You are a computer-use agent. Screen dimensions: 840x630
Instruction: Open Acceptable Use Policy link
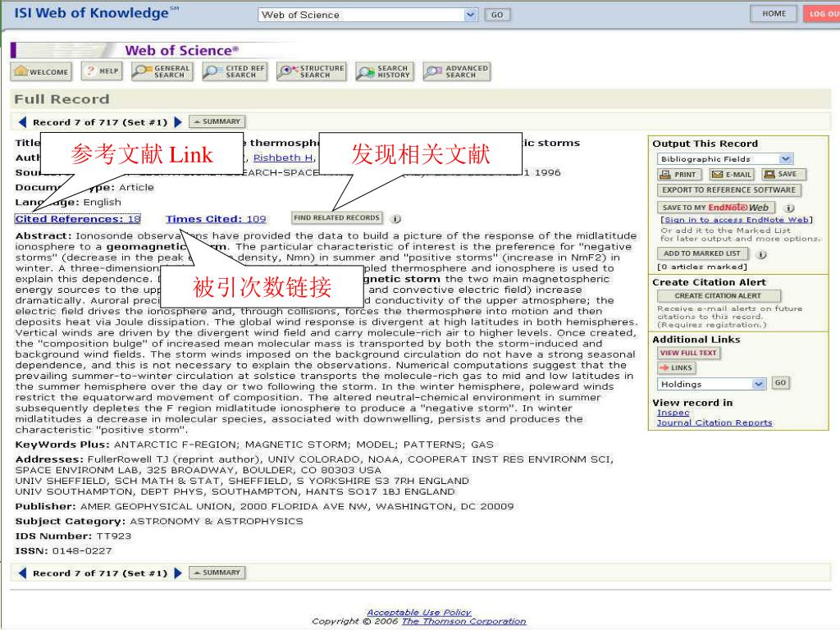(x=419, y=612)
